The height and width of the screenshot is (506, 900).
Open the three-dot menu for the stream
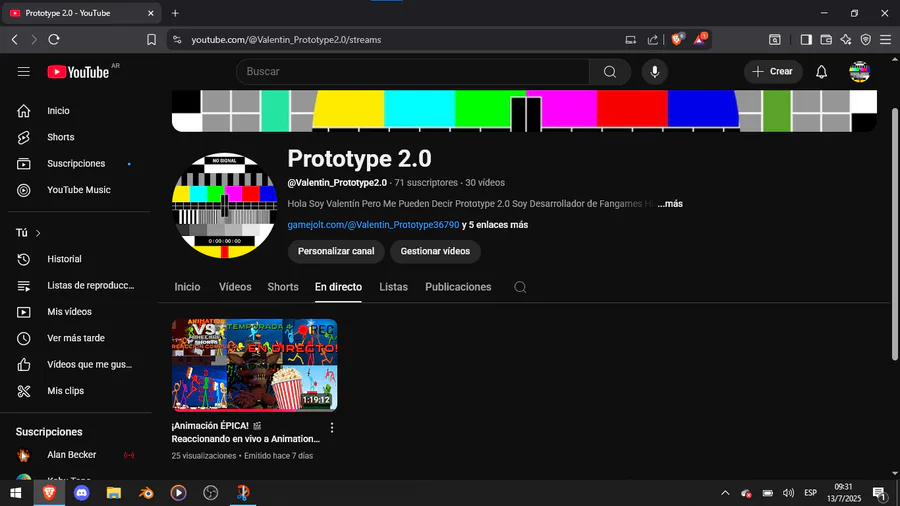coord(332,427)
